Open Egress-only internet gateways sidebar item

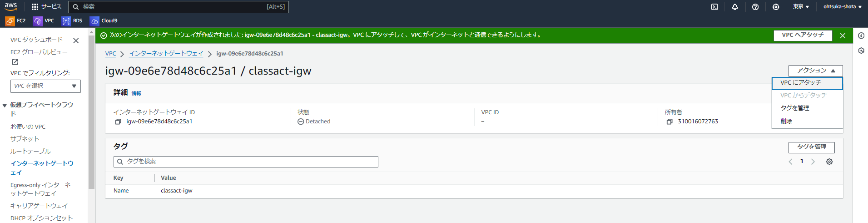[40, 189]
